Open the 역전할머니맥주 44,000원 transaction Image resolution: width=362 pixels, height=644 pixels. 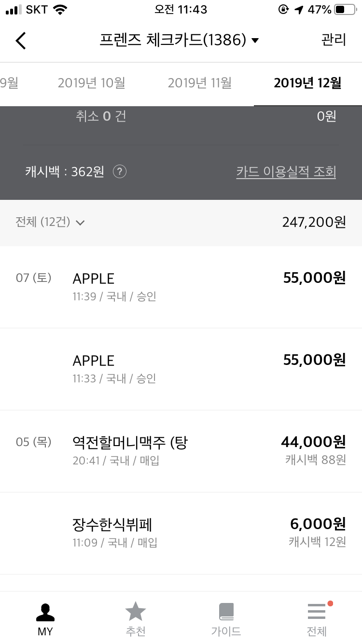[x=181, y=450]
